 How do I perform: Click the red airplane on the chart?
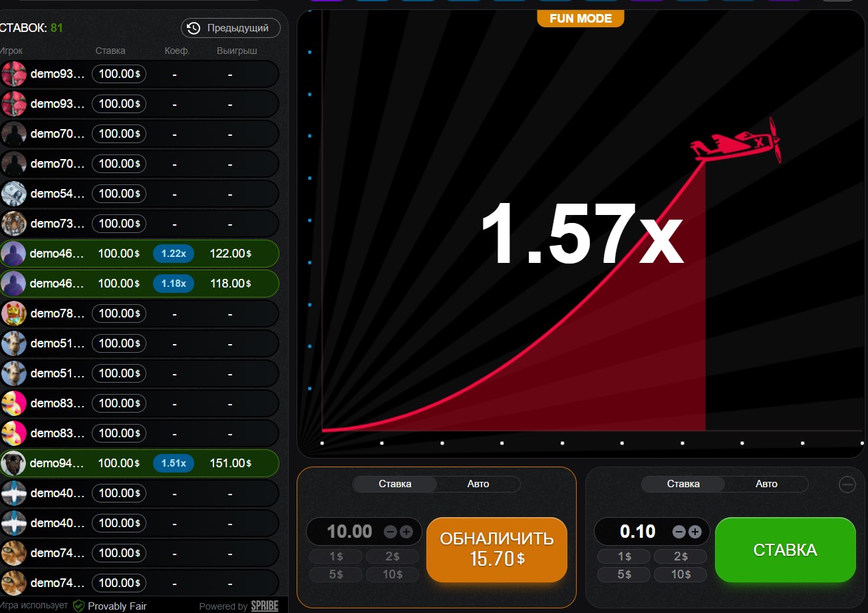click(x=736, y=141)
